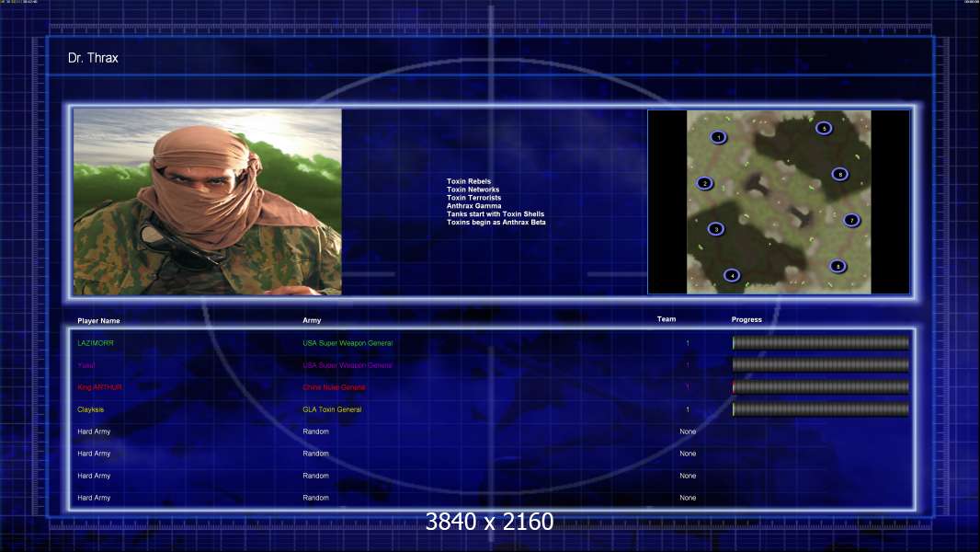Click the Toxin Terrorists line

(x=473, y=198)
